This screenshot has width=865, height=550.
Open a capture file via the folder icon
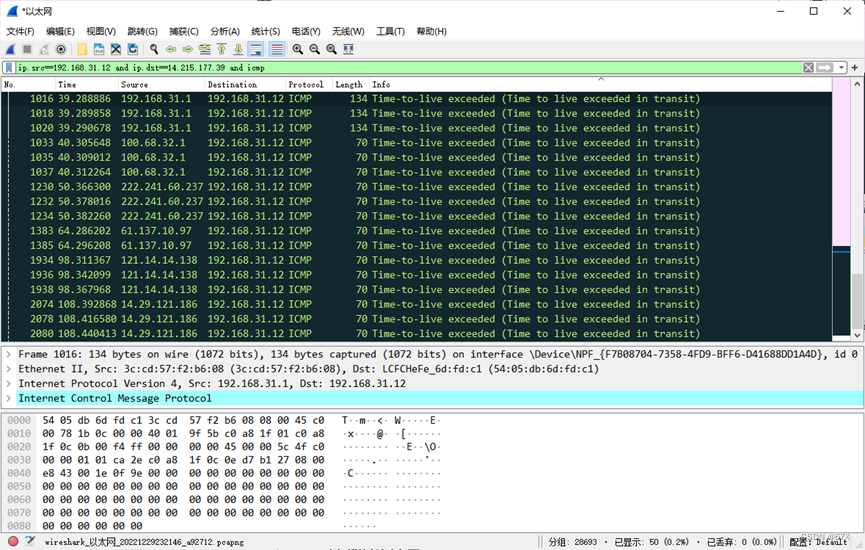[82, 50]
